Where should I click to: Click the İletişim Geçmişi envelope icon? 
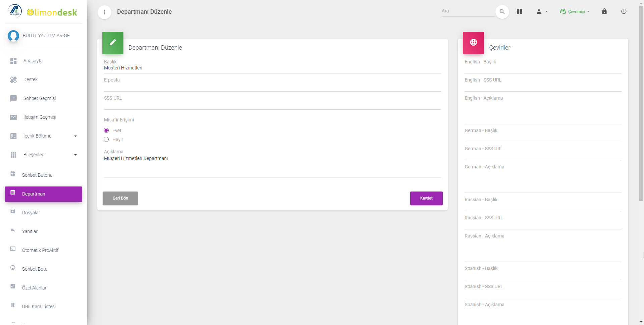pos(13,117)
